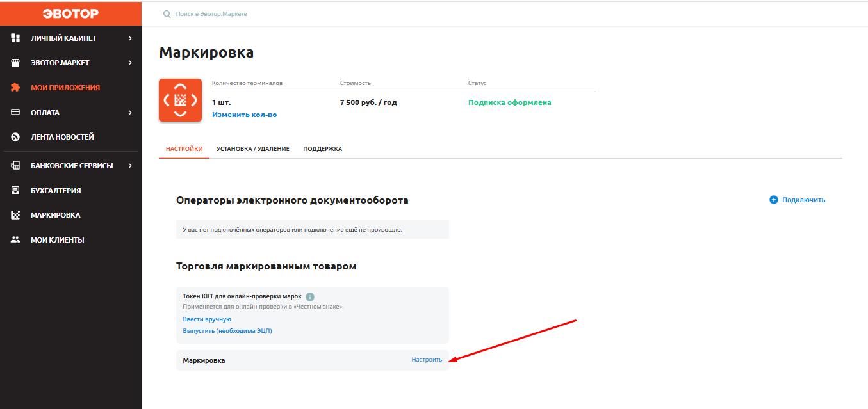Image resolution: width=868 pixels, height=409 pixels.
Task: Click the 1 шт. terminal count
Action: (221, 102)
